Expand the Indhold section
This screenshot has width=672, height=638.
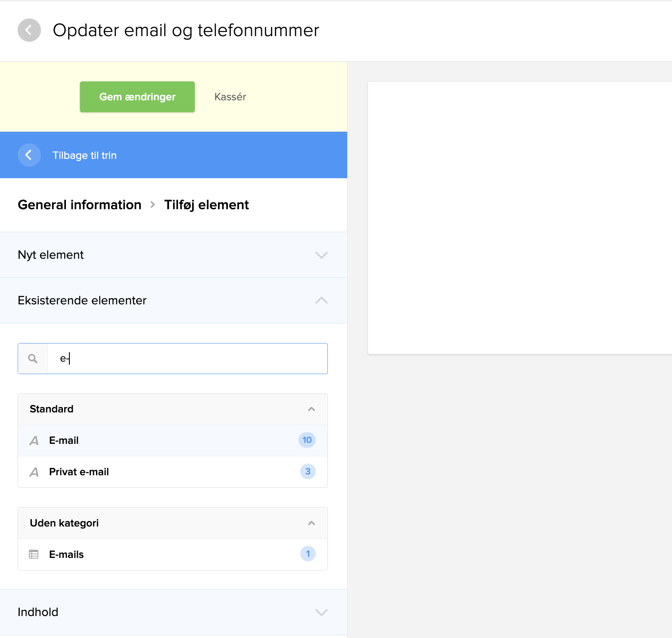point(321,612)
